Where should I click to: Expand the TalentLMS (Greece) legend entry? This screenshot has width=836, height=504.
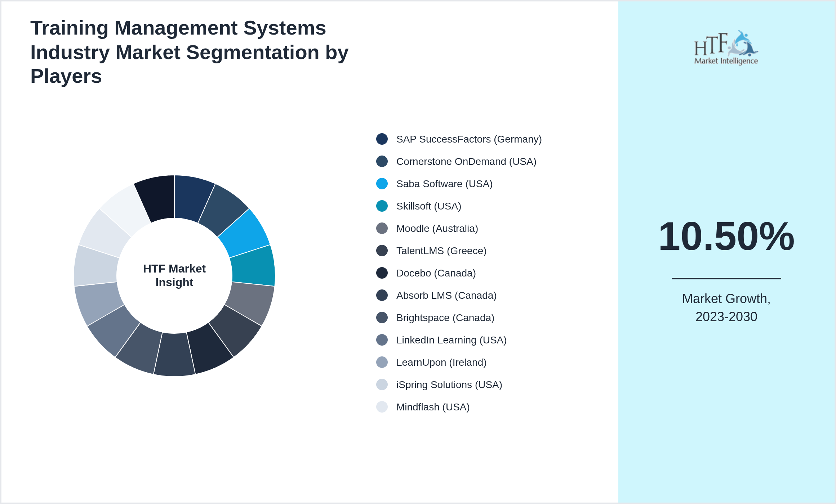441,251
